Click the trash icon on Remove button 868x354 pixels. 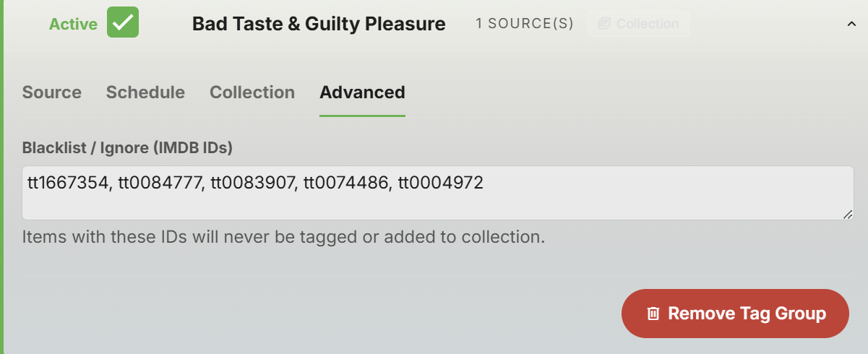(653, 314)
